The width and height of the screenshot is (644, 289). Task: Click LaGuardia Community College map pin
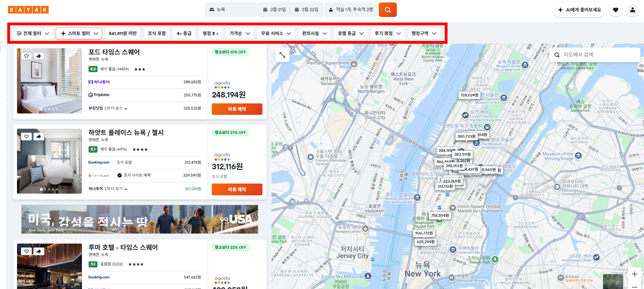[x=557, y=187]
